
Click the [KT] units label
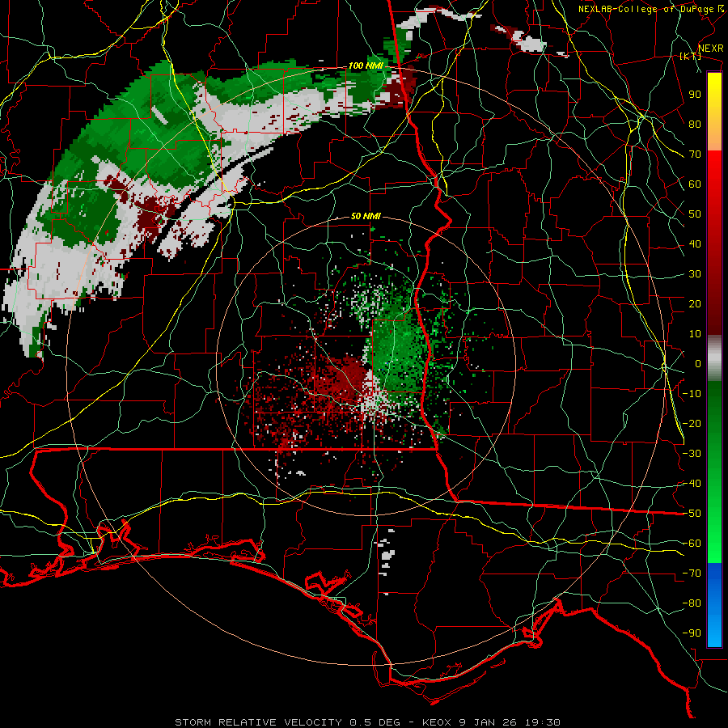click(x=690, y=56)
